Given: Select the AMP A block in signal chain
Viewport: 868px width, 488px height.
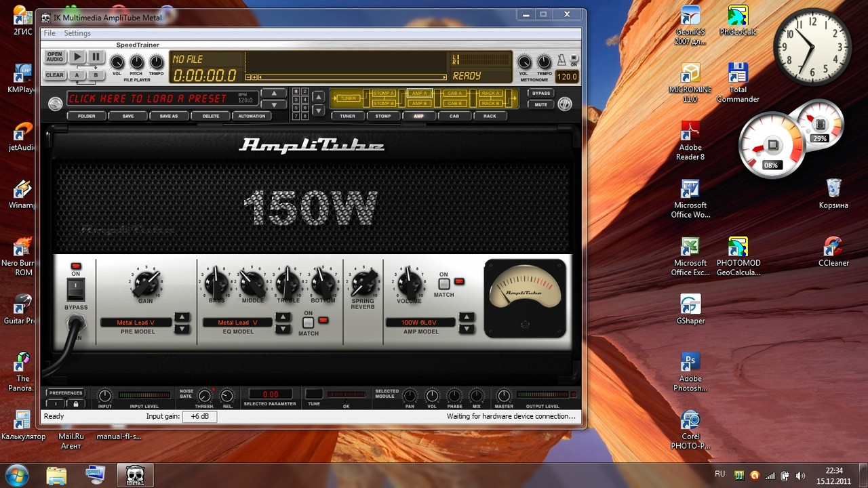Looking at the screenshot, I should pyautogui.click(x=420, y=94).
